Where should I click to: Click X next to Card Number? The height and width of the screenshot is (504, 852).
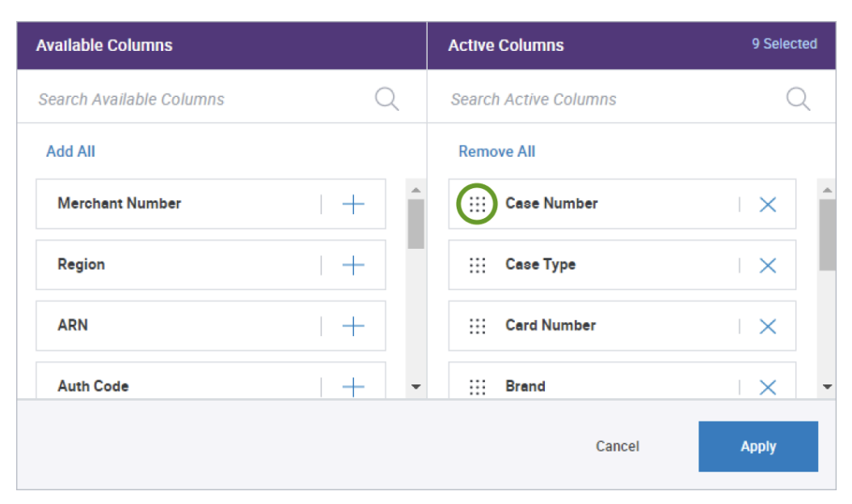[767, 326]
